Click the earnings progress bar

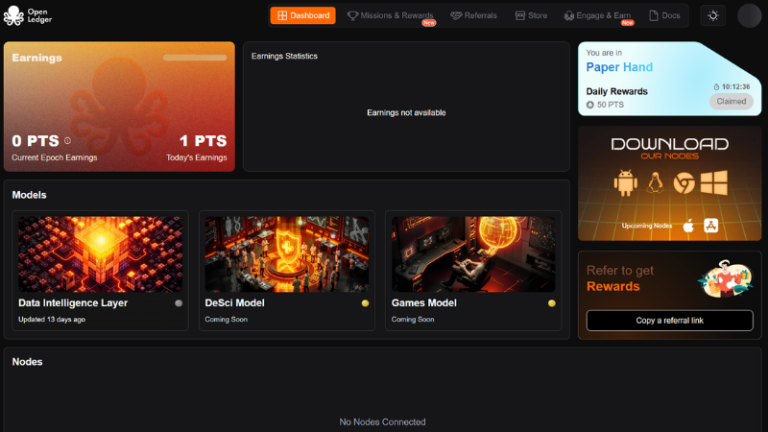coord(194,58)
